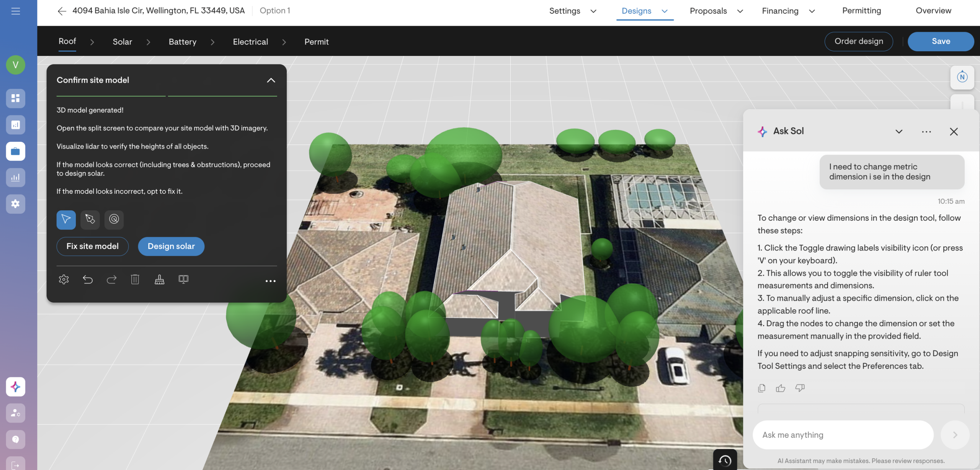The height and width of the screenshot is (470, 980).
Task: Give thumbs up to Sol response
Action: pos(781,388)
